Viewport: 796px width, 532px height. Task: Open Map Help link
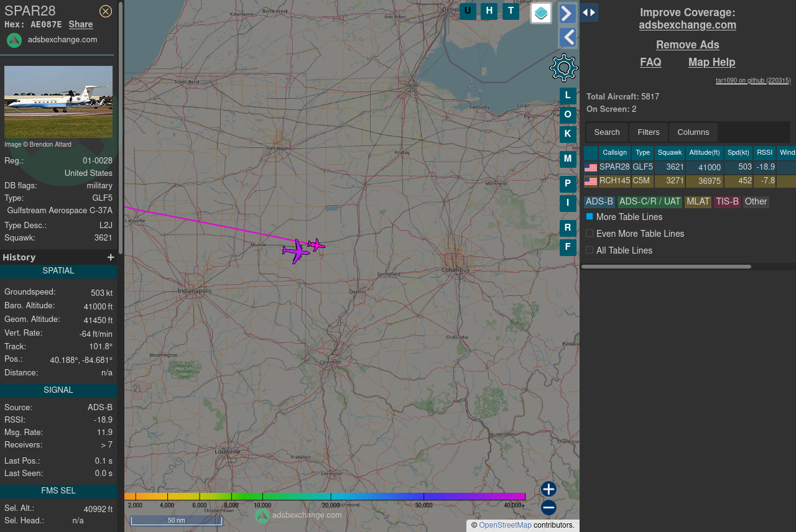click(712, 63)
